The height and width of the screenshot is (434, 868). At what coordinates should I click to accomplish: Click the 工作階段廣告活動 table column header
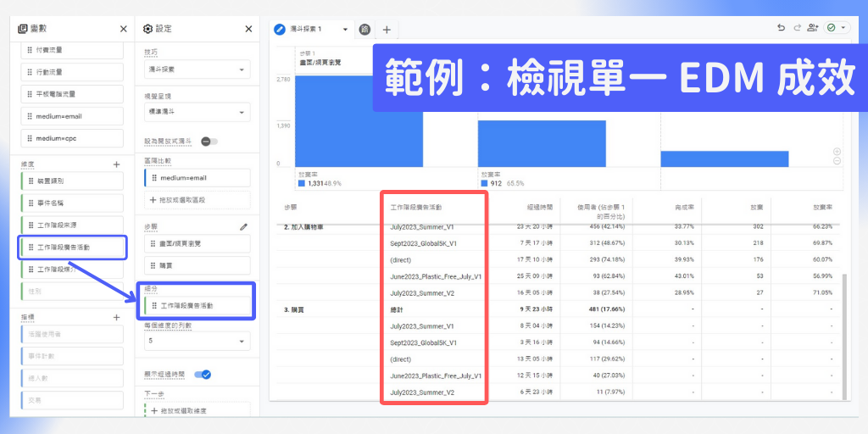click(416, 207)
